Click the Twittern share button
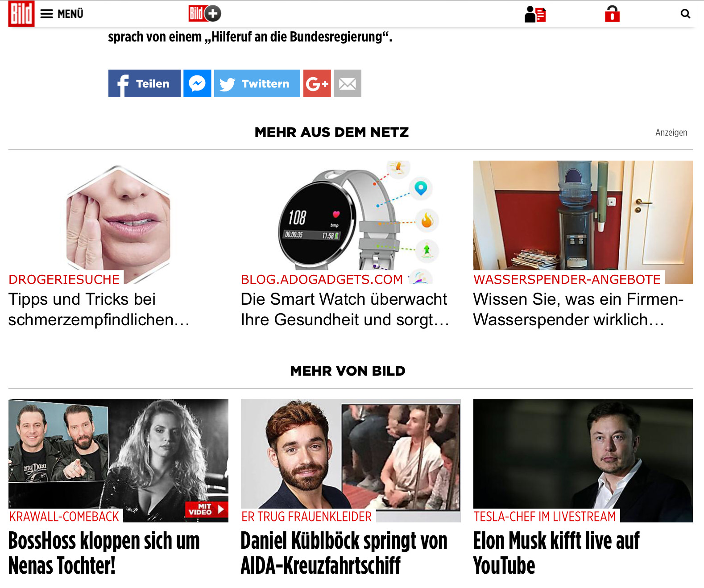The image size is (704, 588). pyautogui.click(x=257, y=83)
